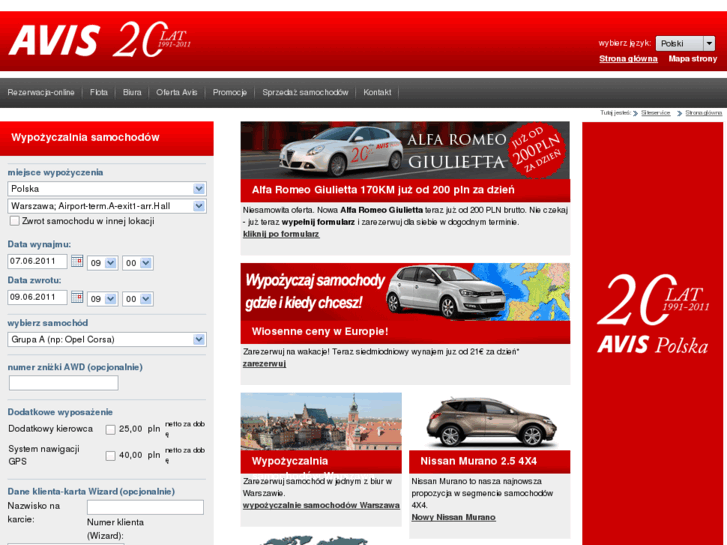Enable System nawigacji GPS option
This screenshot has height=545, width=727.
[110, 456]
